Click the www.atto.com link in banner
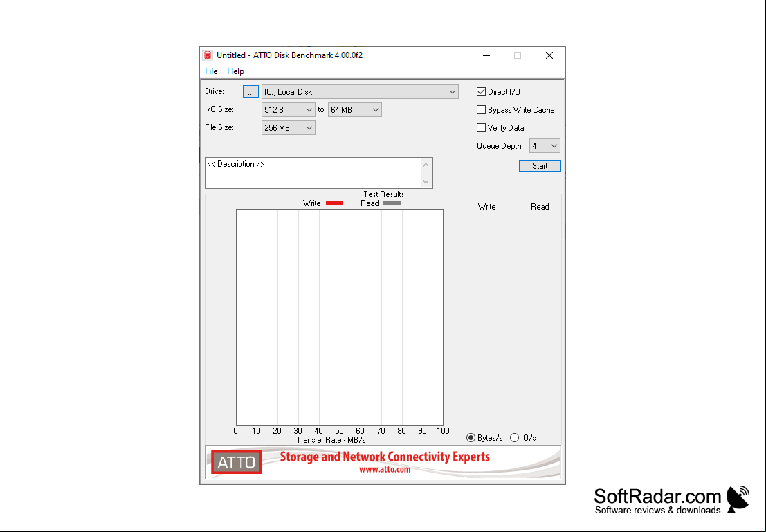 pos(385,470)
